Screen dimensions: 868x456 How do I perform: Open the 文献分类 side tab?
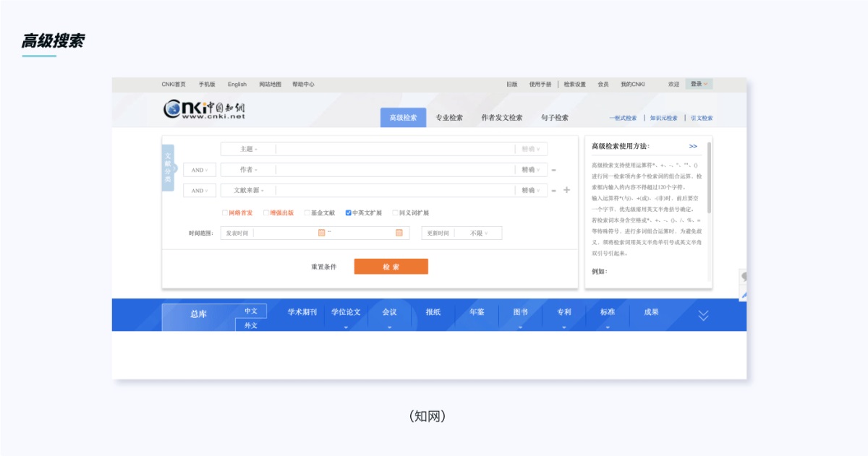pyautogui.click(x=168, y=168)
